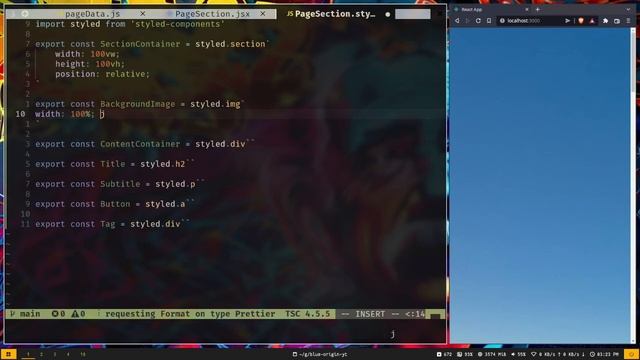Click the clock in the system bar
The height and width of the screenshot is (360, 640).
(x=604, y=354)
